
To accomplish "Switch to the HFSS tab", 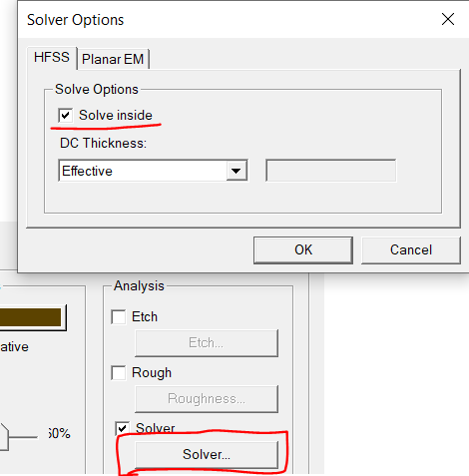I will (x=52, y=58).
